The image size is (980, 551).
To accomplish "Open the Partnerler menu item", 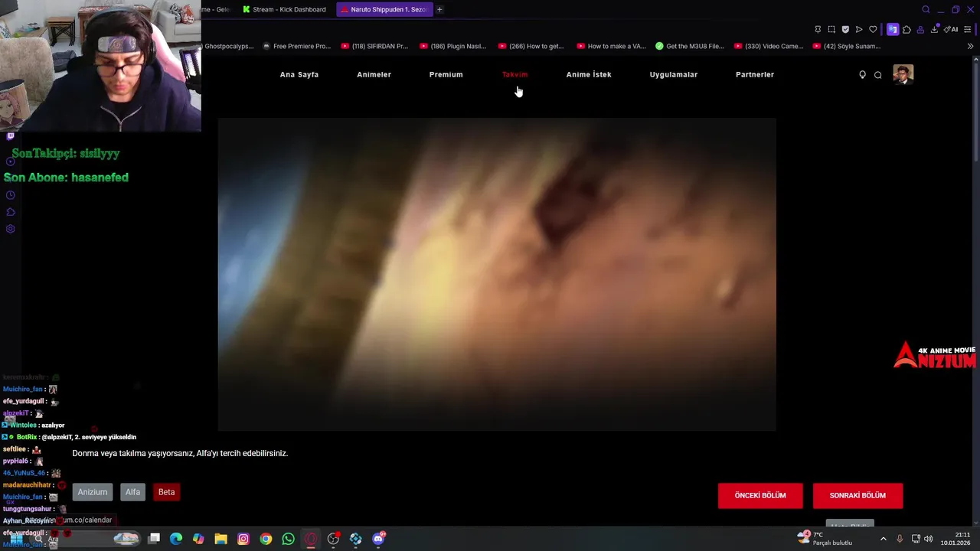I will click(x=755, y=74).
